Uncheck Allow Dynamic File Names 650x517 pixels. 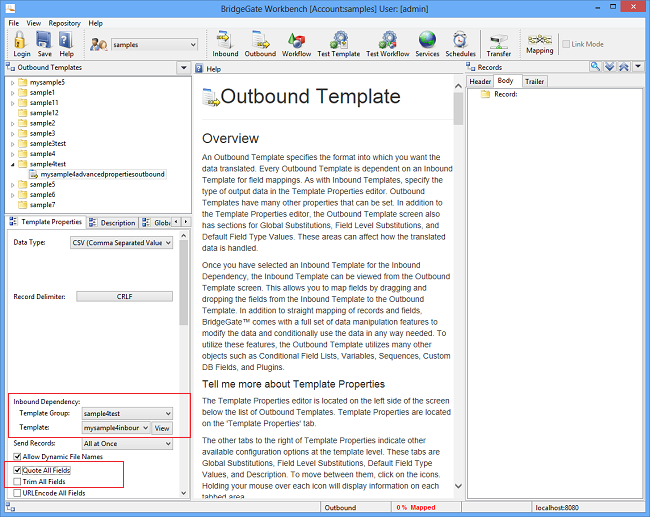click(17, 456)
